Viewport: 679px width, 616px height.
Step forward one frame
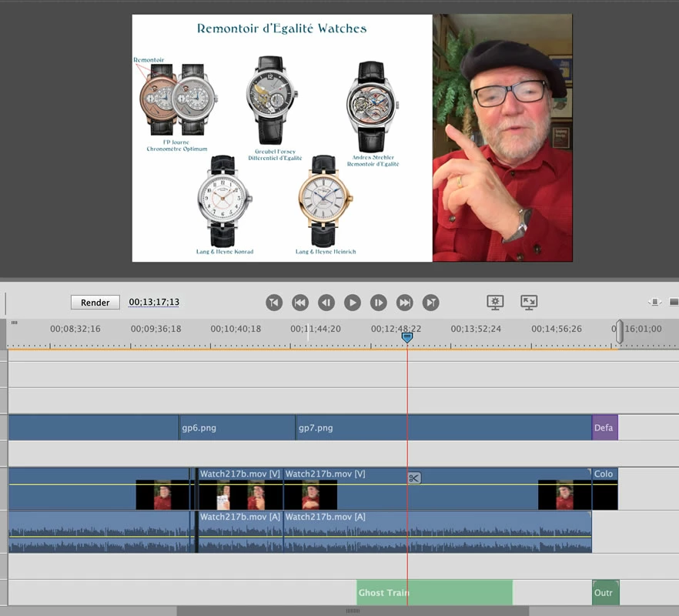click(378, 303)
